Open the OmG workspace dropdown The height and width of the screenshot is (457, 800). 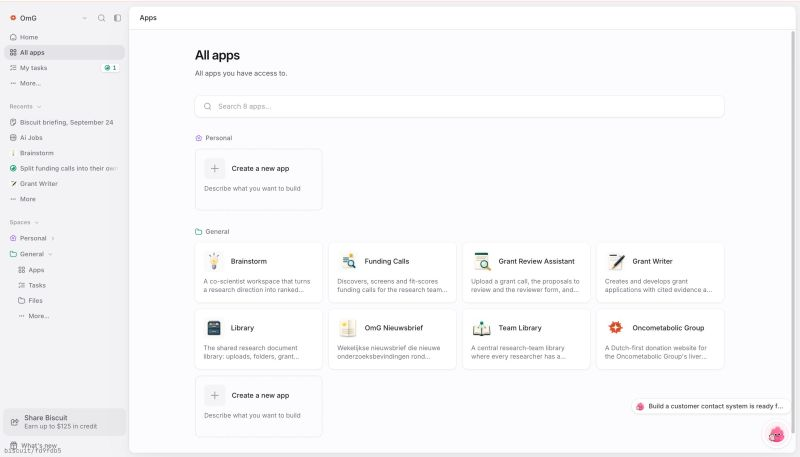[x=84, y=18]
